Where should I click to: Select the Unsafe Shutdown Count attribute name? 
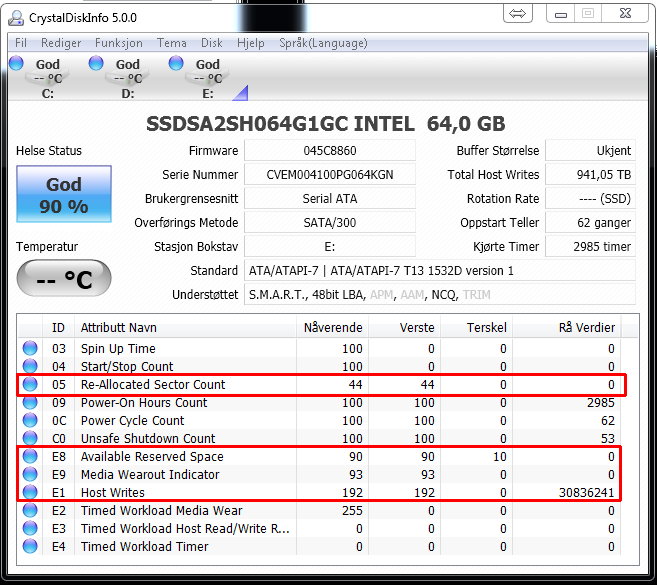click(x=148, y=438)
